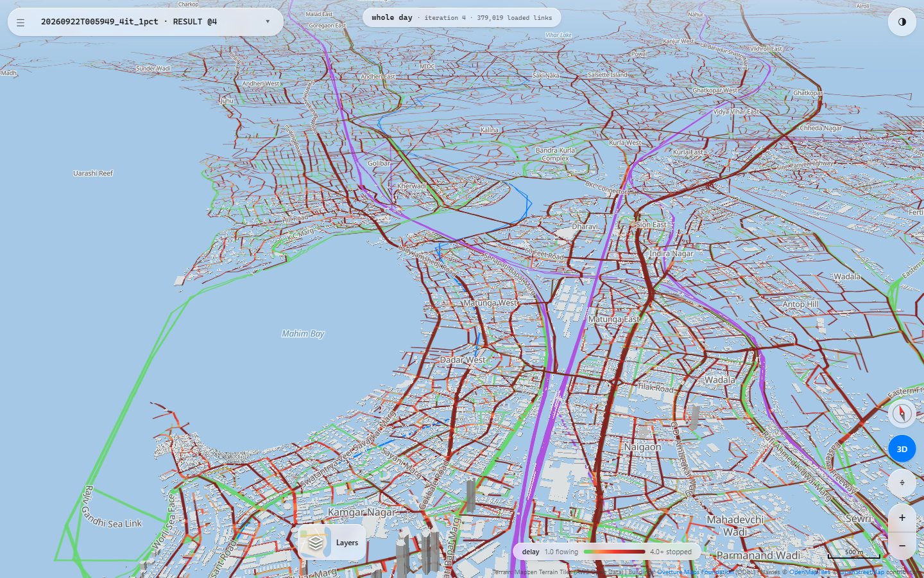Click the Sewri map label
This screenshot has height=578, width=924.
(859, 518)
